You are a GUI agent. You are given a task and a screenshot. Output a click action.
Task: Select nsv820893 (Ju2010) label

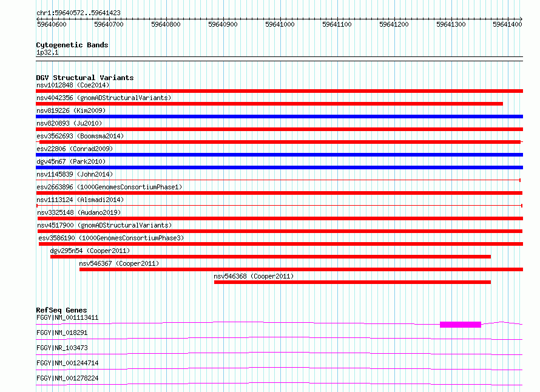click(69, 123)
